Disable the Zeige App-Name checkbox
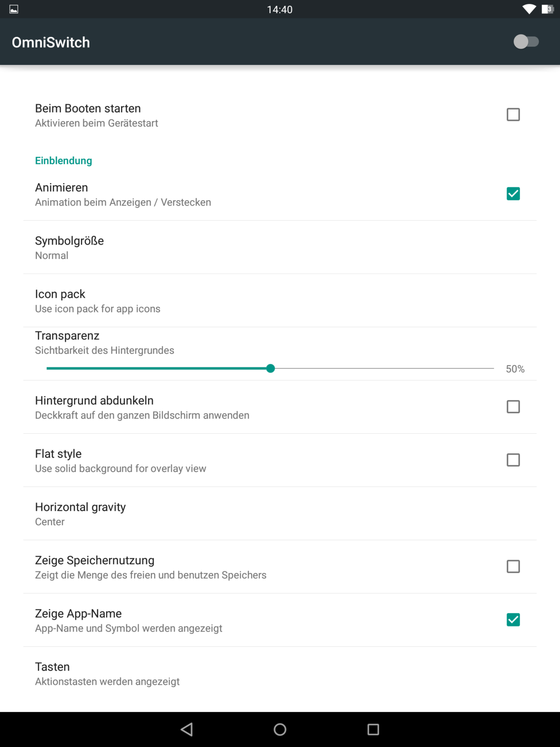This screenshot has height=747, width=560. (513, 620)
